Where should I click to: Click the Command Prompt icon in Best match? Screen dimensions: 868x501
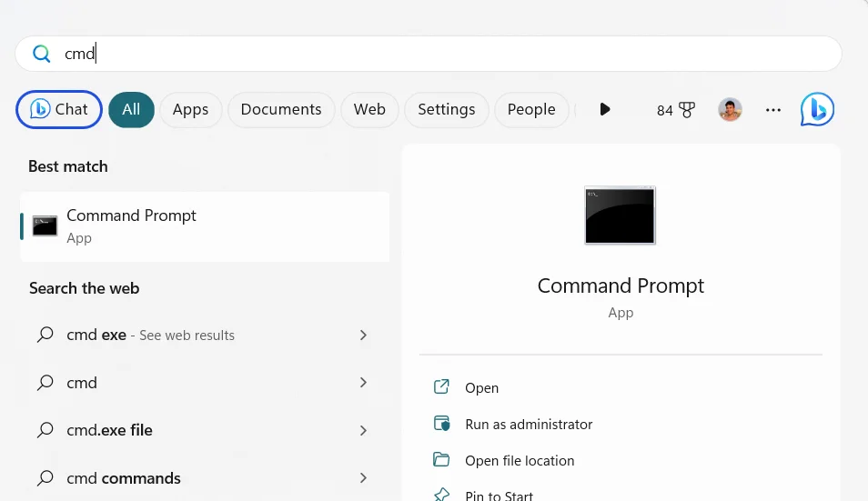pyautogui.click(x=45, y=225)
